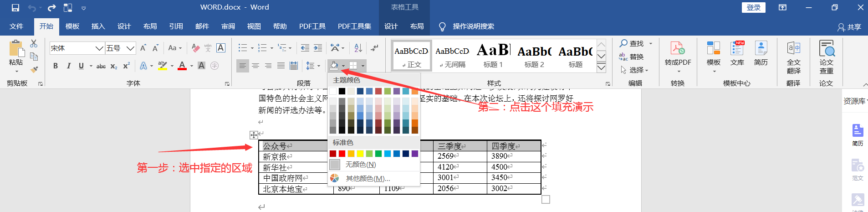Pick the yellow standard color swatch
The width and height of the screenshot is (868, 212).
360,154
